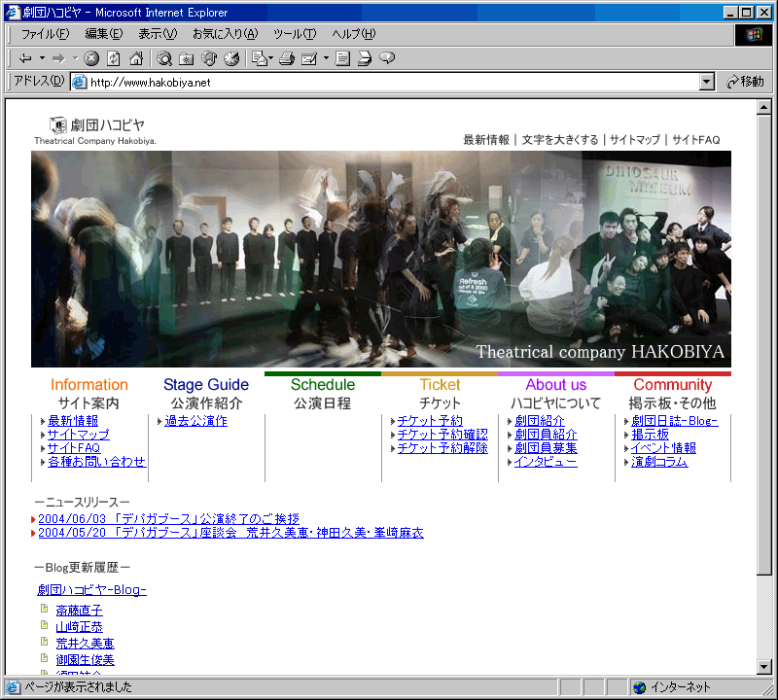Go to the Home page icon
778x700 pixels.
click(x=136, y=58)
